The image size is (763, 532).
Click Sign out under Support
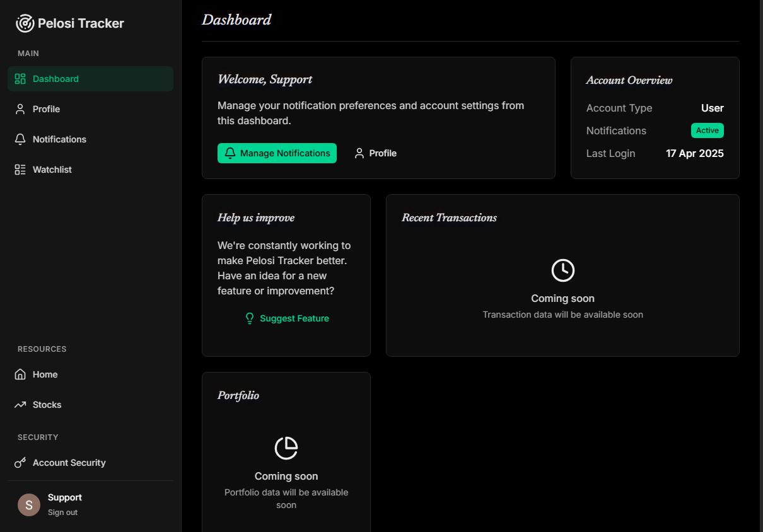pos(62,512)
